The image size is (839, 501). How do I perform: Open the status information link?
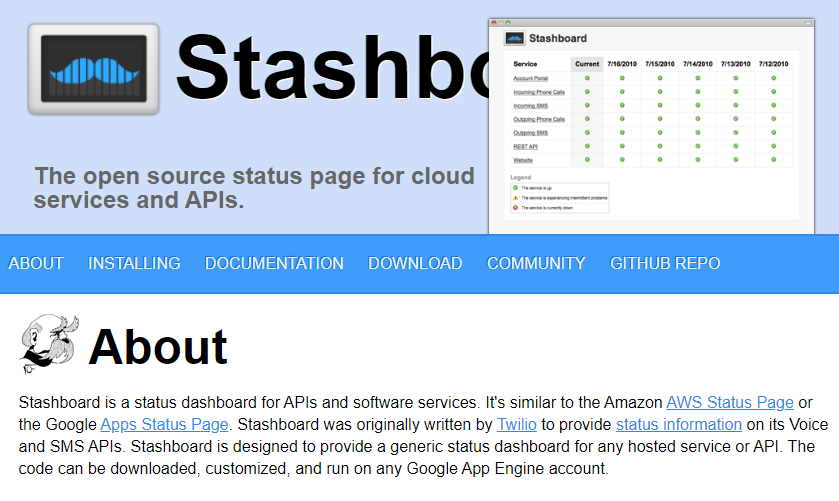678,424
